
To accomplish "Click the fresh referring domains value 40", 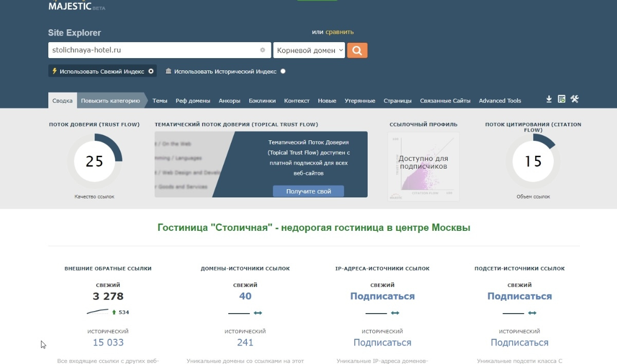I will (x=245, y=296).
